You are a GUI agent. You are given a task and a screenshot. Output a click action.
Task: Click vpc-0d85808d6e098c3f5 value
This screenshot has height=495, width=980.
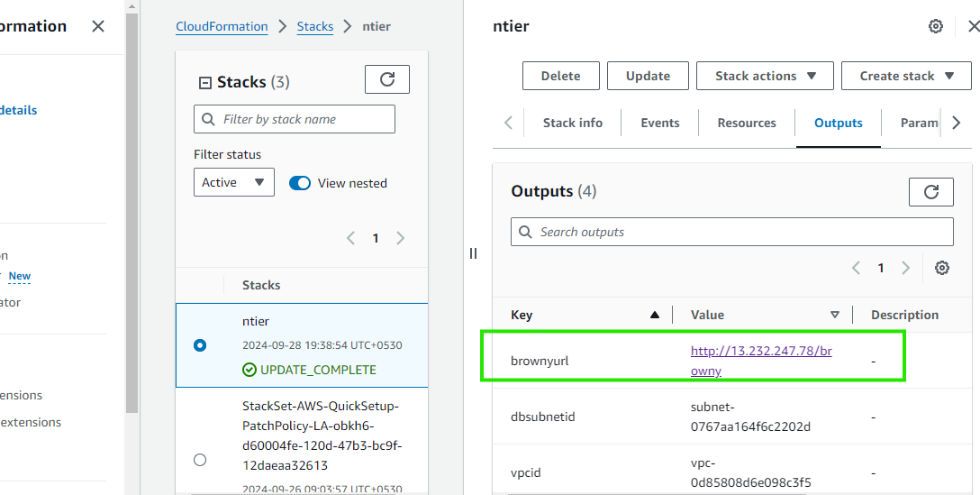(x=750, y=472)
